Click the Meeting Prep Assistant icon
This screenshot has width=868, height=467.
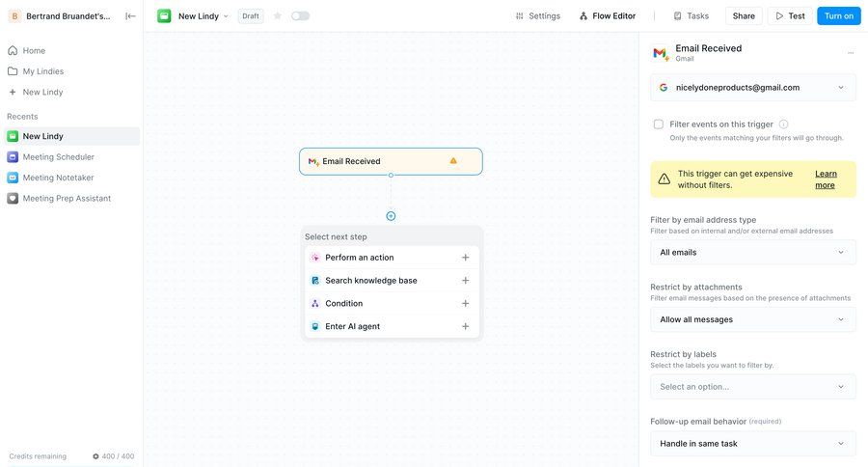coord(13,199)
